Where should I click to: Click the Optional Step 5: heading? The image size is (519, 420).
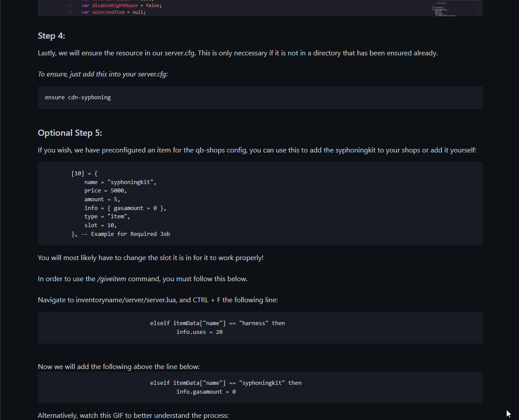pyautogui.click(x=70, y=133)
